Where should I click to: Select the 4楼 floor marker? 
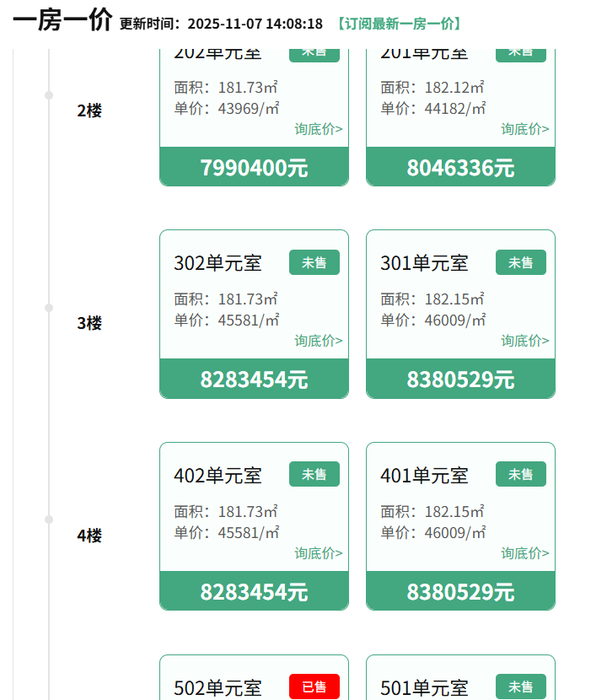[x=89, y=536]
